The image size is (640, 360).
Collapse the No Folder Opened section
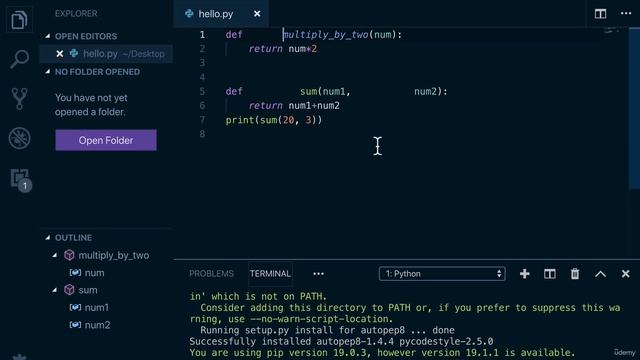point(48,71)
